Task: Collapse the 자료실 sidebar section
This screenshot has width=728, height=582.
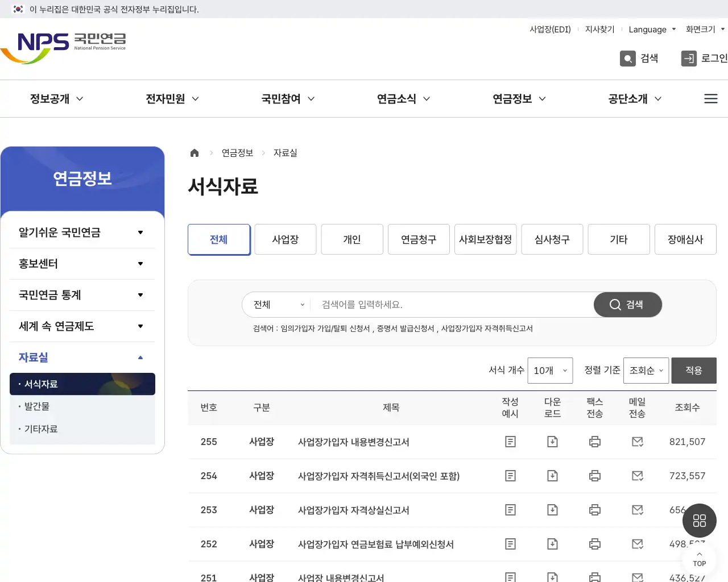Action: pos(82,357)
